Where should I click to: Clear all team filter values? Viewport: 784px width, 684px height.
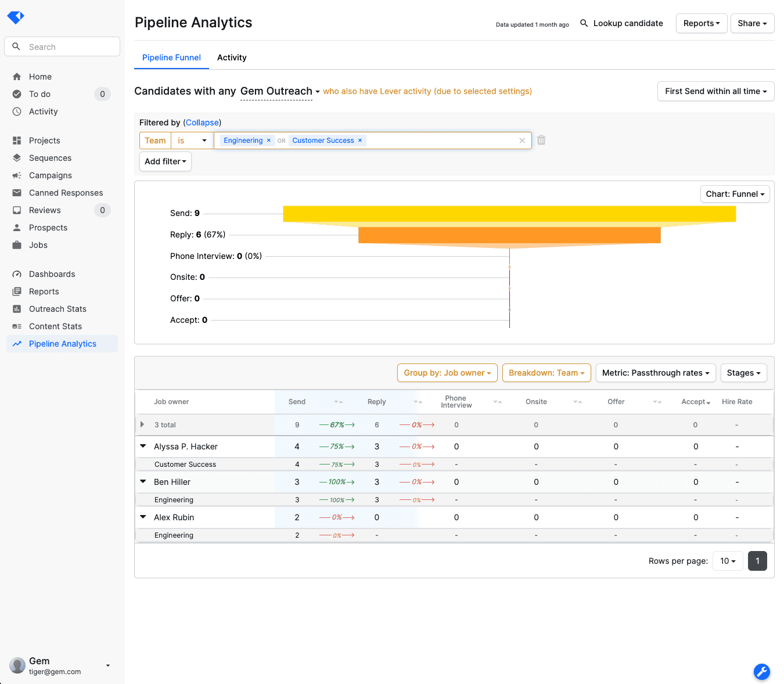(x=522, y=141)
